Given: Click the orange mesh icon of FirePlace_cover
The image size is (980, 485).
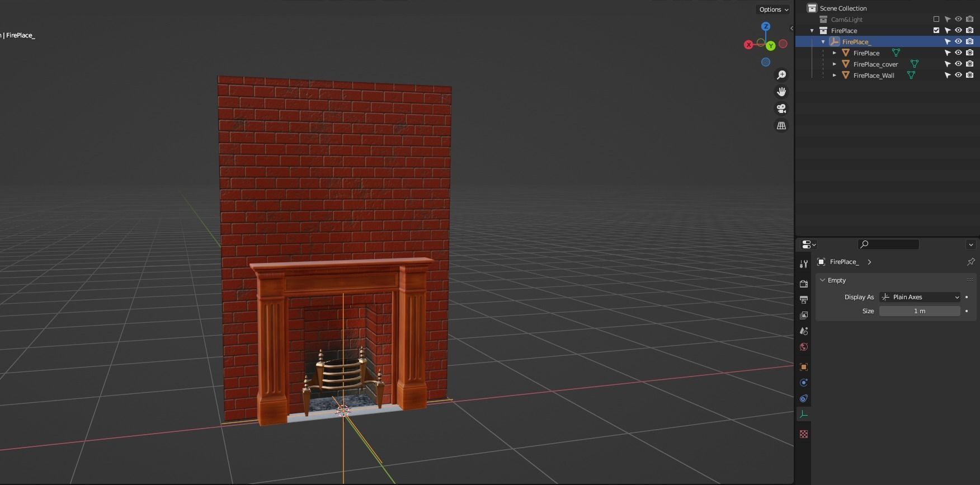Looking at the screenshot, I should tap(846, 64).
